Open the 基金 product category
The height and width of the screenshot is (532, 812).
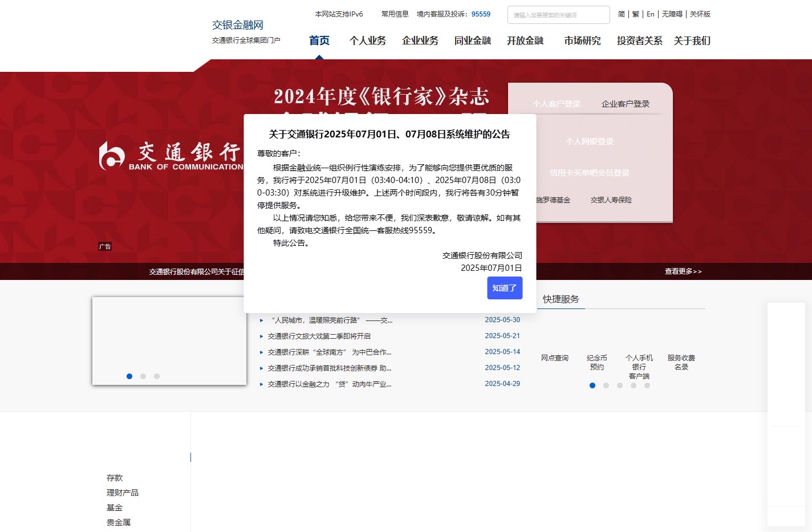tap(115, 507)
